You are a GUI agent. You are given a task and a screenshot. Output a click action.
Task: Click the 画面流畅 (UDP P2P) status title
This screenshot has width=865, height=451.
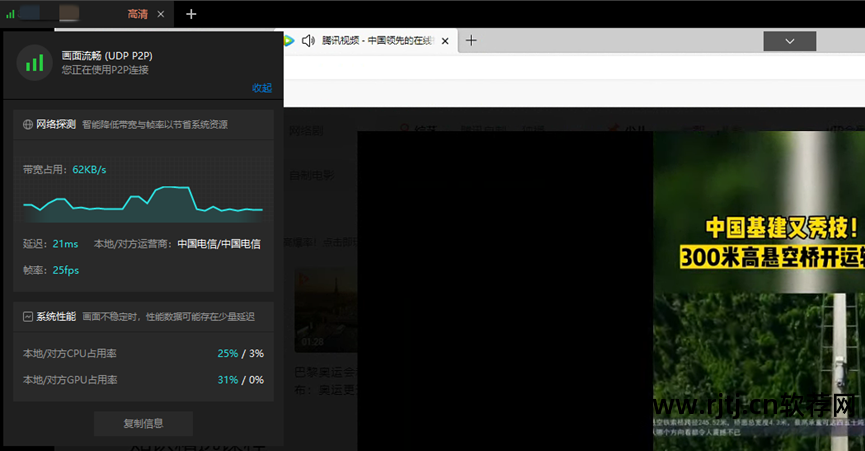click(107, 56)
